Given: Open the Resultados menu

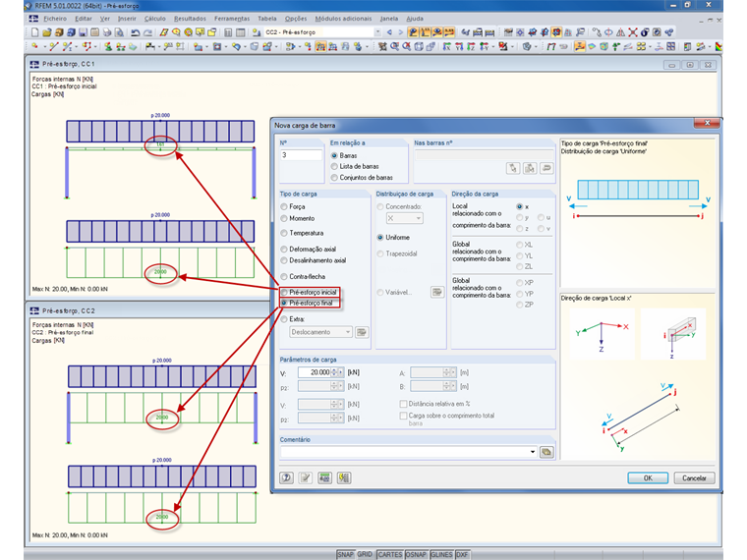Looking at the screenshot, I should [190, 18].
